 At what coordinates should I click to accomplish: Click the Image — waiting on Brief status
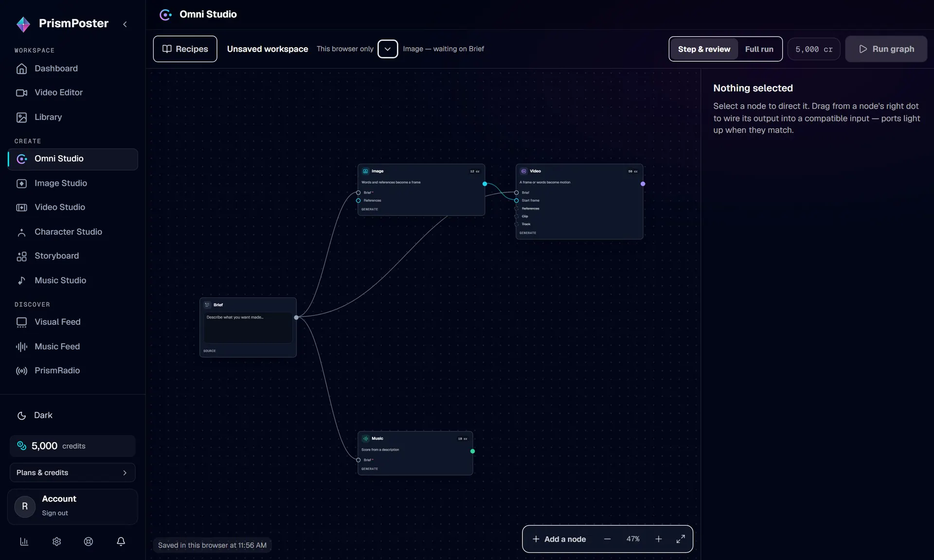443,49
